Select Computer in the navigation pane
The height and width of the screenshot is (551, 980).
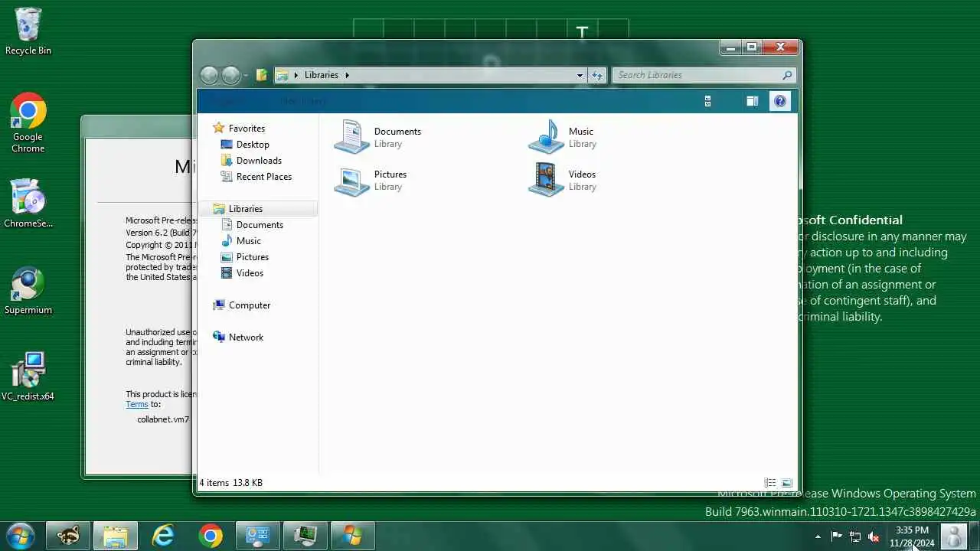pyautogui.click(x=250, y=305)
